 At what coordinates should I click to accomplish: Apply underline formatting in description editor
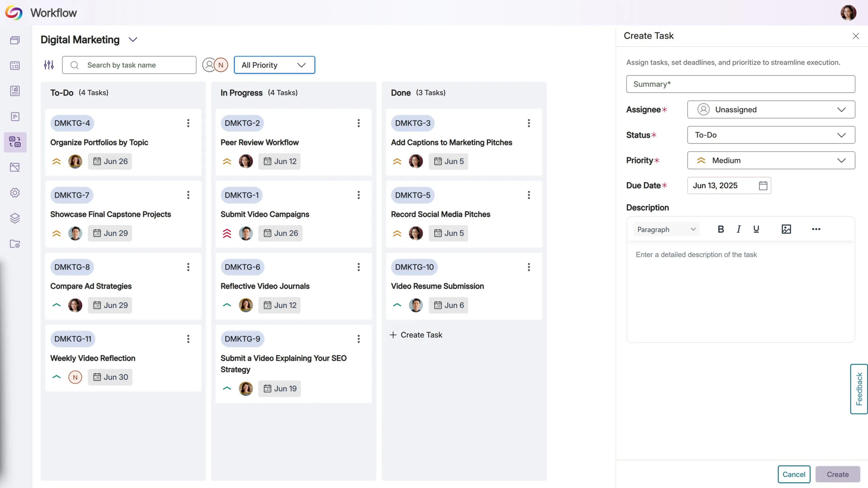point(756,229)
